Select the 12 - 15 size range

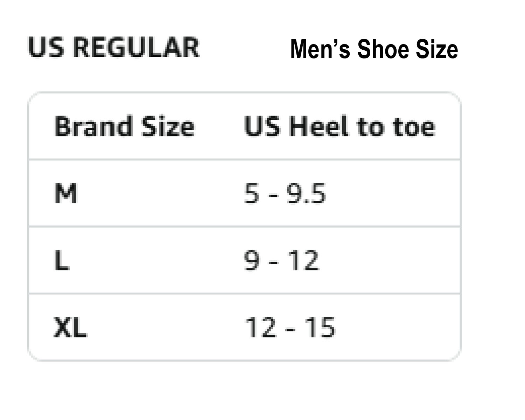pyautogui.click(x=290, y=327)
